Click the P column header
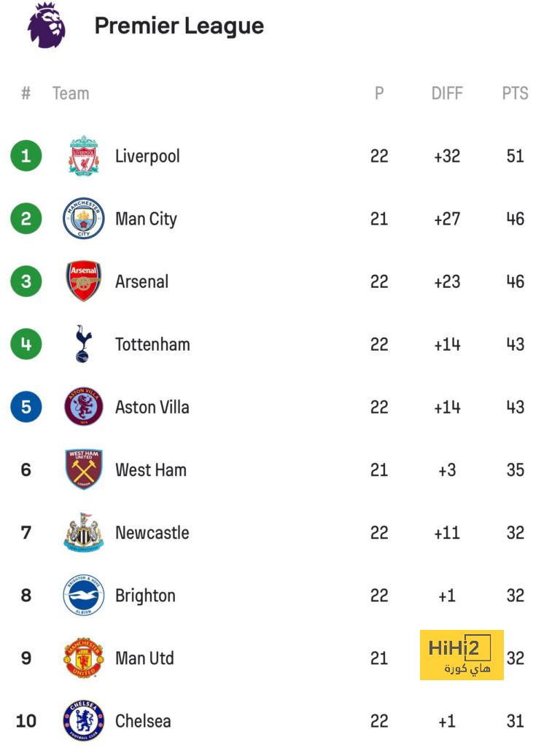The width and height of the screenshot is (560, 756). point(379,93)
